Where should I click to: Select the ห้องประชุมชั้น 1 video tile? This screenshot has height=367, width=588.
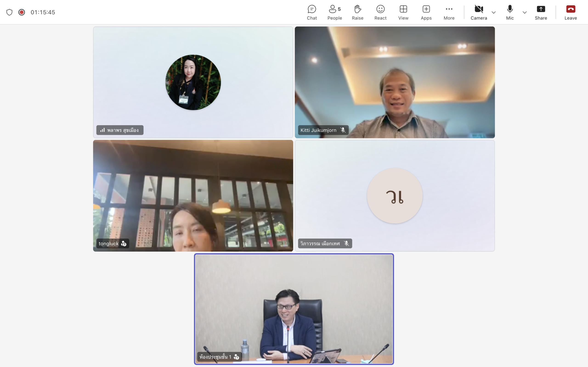point(294,309)
